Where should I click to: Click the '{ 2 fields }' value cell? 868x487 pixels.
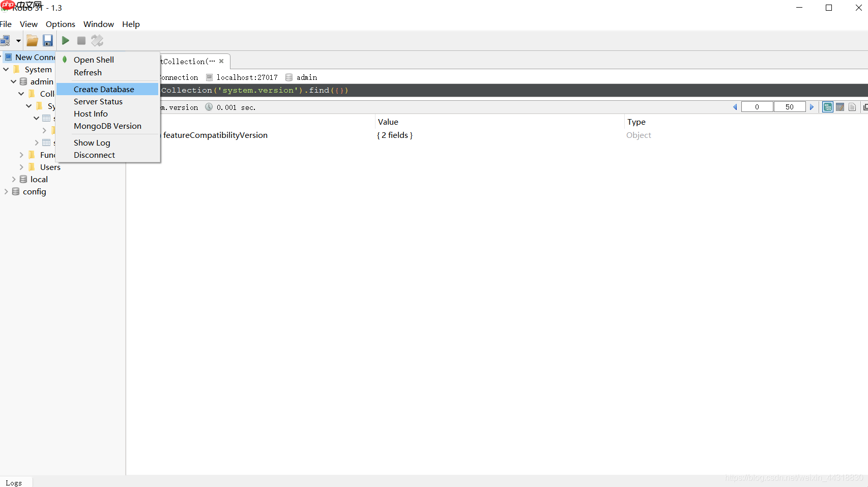click(x=395, y=135)
